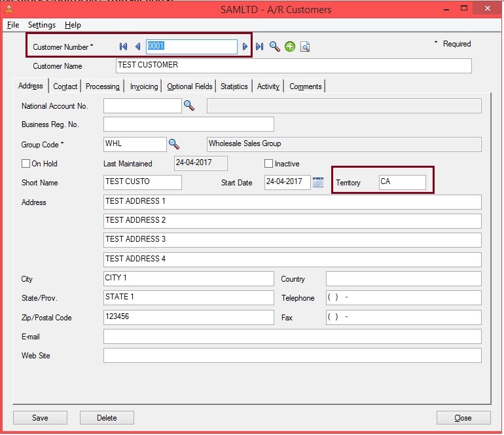504x435 pixels.
Task: Click the Last Maintained date 24-04-2017
Action: click(x=200, y=163)
